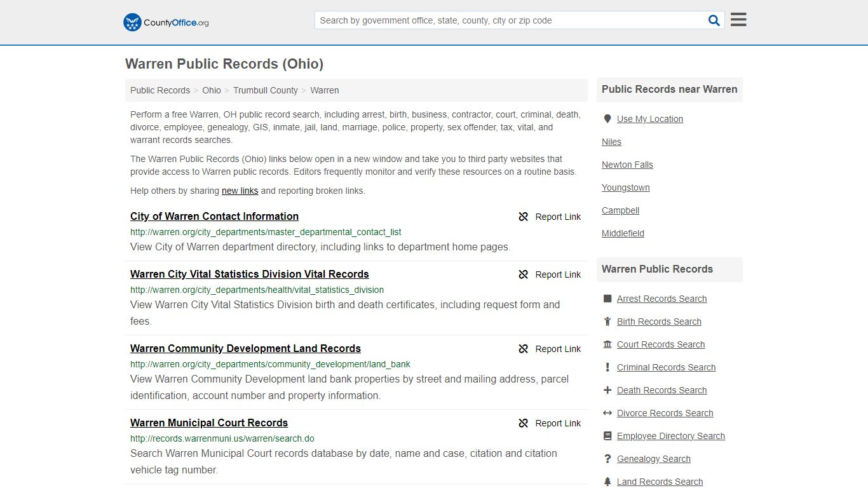Click the Arrest Records square icon

coord(607,299)
